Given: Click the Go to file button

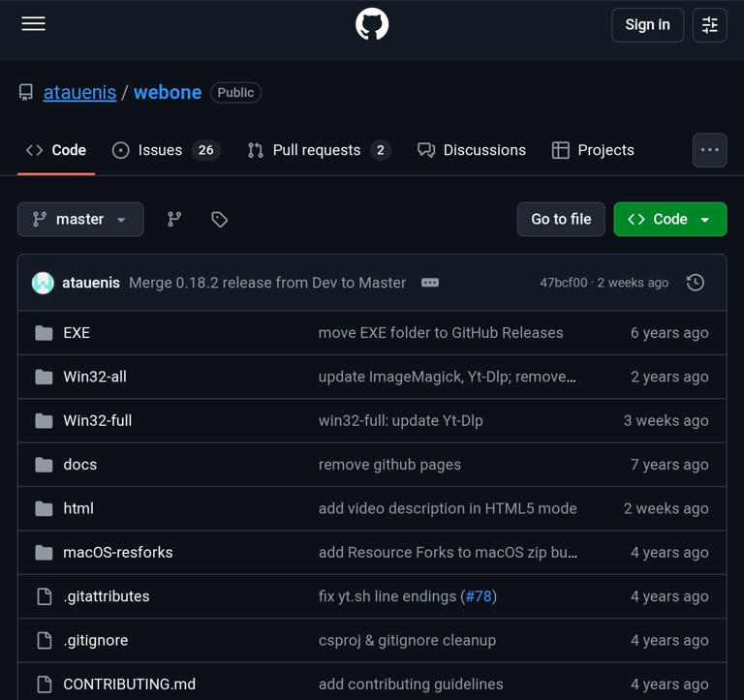Looking at the screenshot, I should point(561,219).
